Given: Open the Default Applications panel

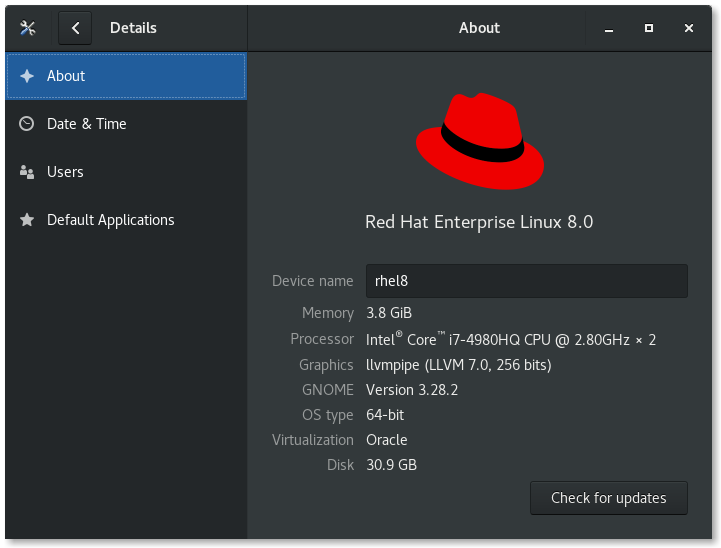Looking at the screenshot, I should coord(126,220).
